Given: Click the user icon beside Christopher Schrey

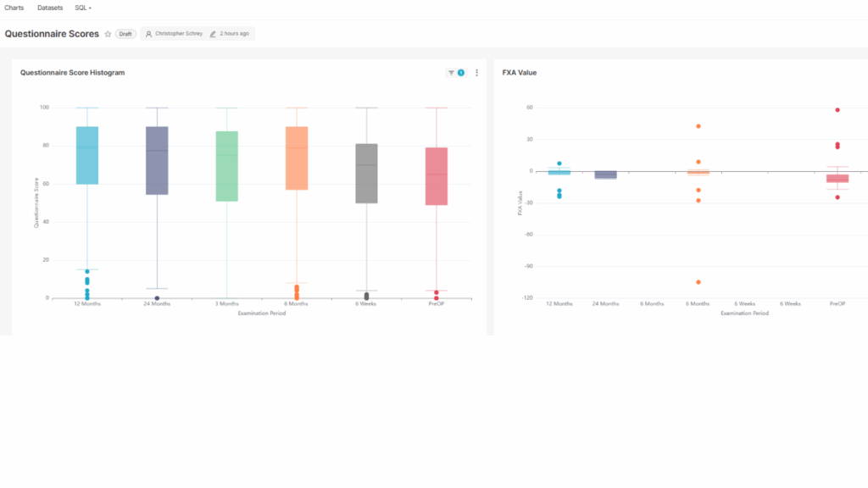Looking at the screenshot, I should 149,34.
